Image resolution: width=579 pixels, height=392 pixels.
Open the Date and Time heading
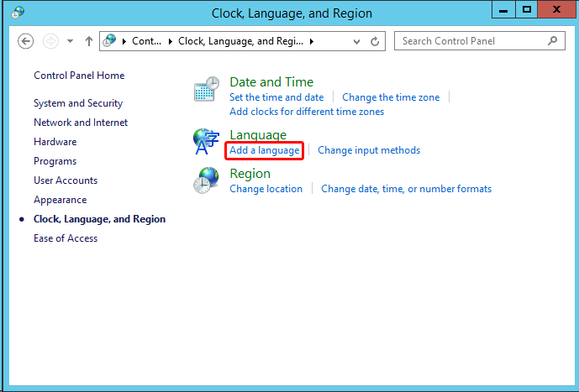[271, 82]
